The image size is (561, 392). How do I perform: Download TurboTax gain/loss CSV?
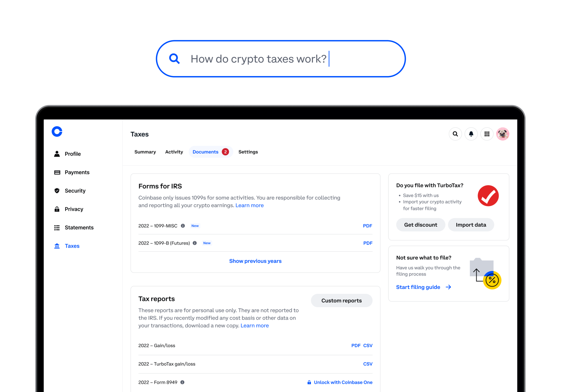(x=368, y=364)
